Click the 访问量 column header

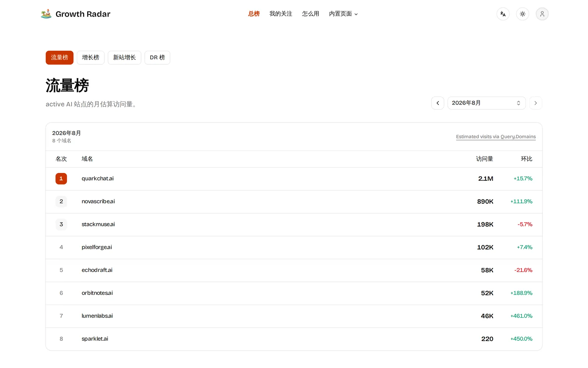[485, 159]
